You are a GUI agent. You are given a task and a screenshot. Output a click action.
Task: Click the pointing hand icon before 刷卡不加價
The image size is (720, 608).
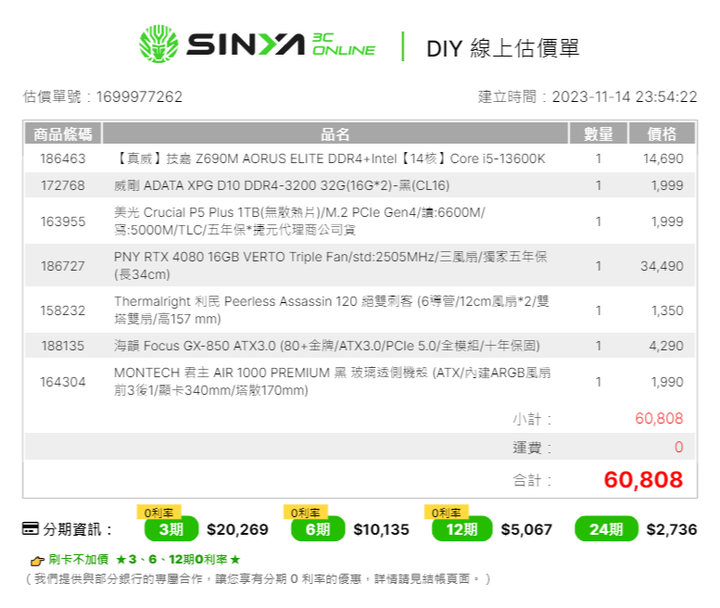pos(37,561)
